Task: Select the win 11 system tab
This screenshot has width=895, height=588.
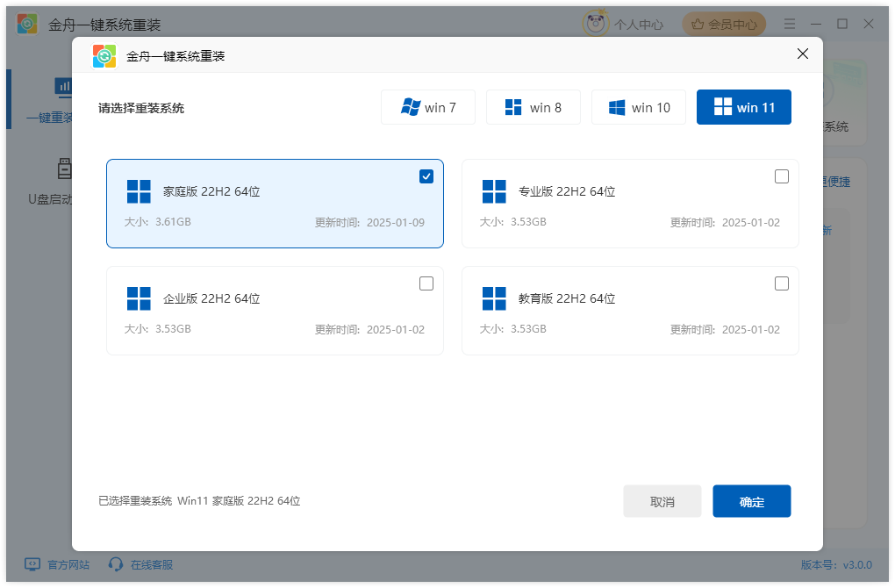Action: point(744,107)
